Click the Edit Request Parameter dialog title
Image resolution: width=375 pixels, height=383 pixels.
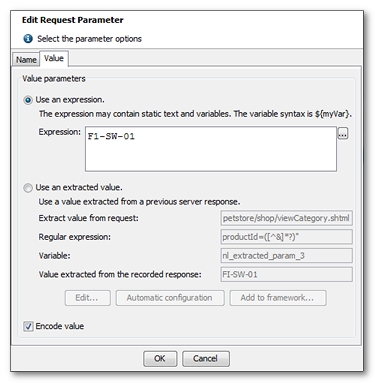(73, 20)
